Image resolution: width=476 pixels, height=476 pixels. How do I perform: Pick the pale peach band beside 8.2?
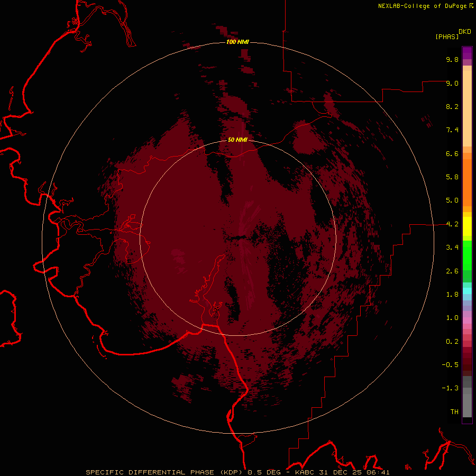pos(467,108)
